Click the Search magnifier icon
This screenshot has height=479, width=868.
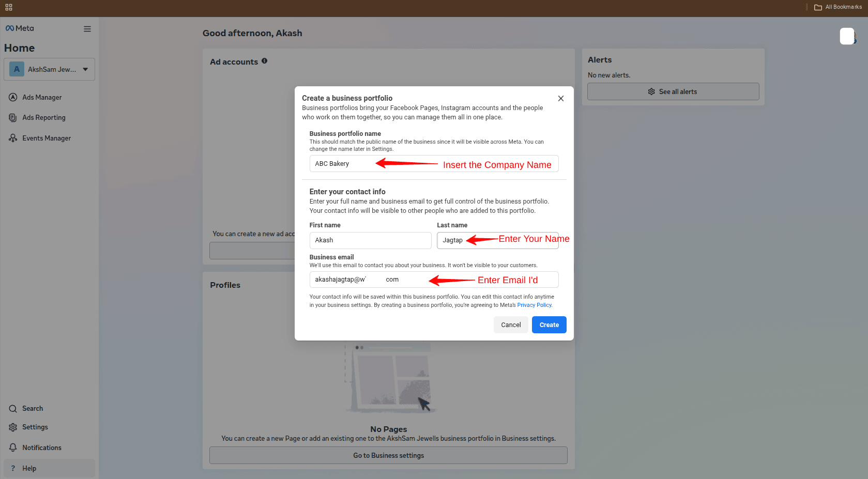click(x=13, y=409)
